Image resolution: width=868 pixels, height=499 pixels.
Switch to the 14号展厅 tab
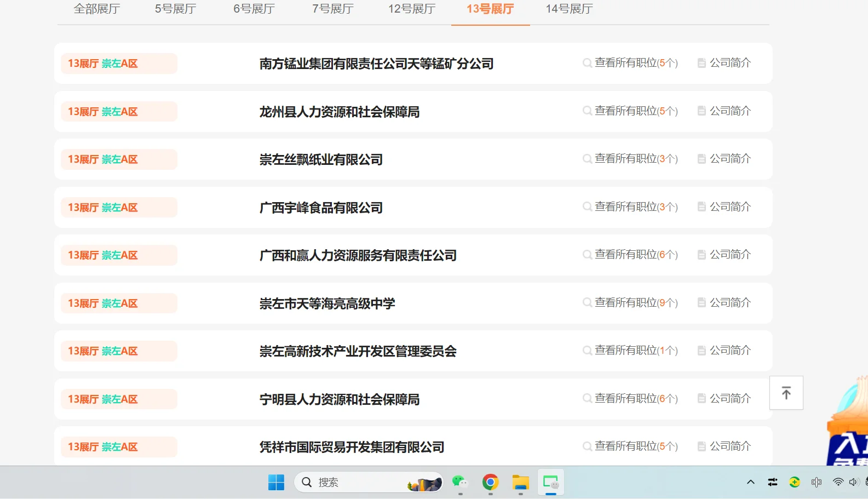tap(569, 9)
